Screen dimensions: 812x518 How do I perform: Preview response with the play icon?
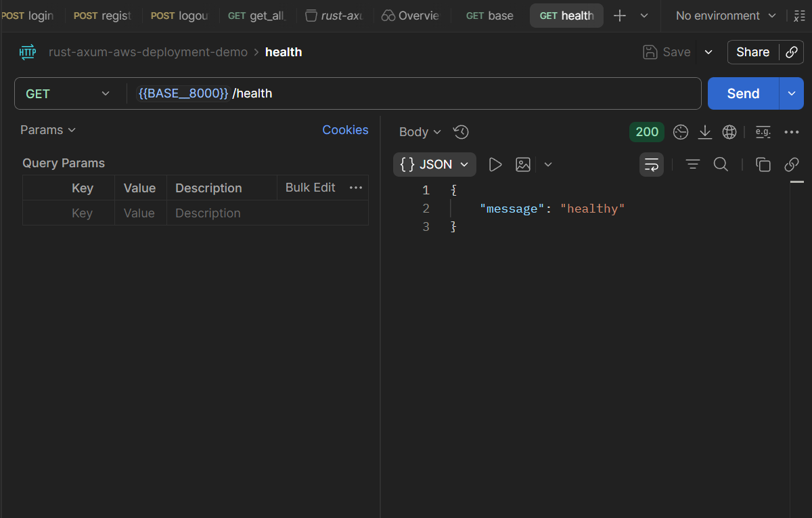(495, 165)
